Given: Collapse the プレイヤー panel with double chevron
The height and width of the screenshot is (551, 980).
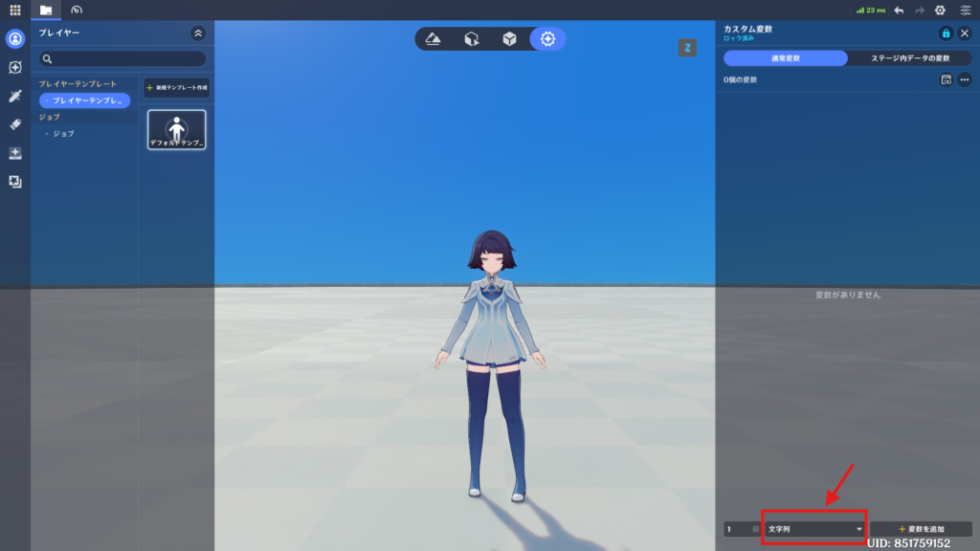Looking at the screenshot, I should pyautogui.click(x=198, y=33).
